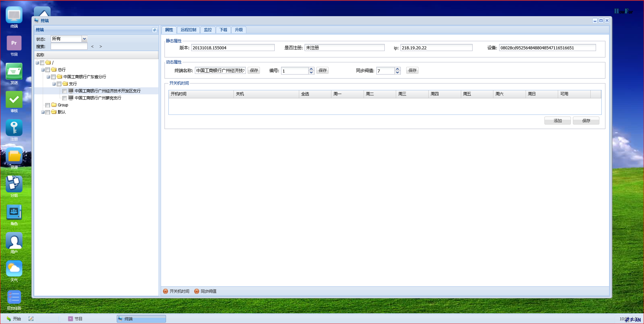Open the 用户 (User) desktop icon

click(14, 241)
